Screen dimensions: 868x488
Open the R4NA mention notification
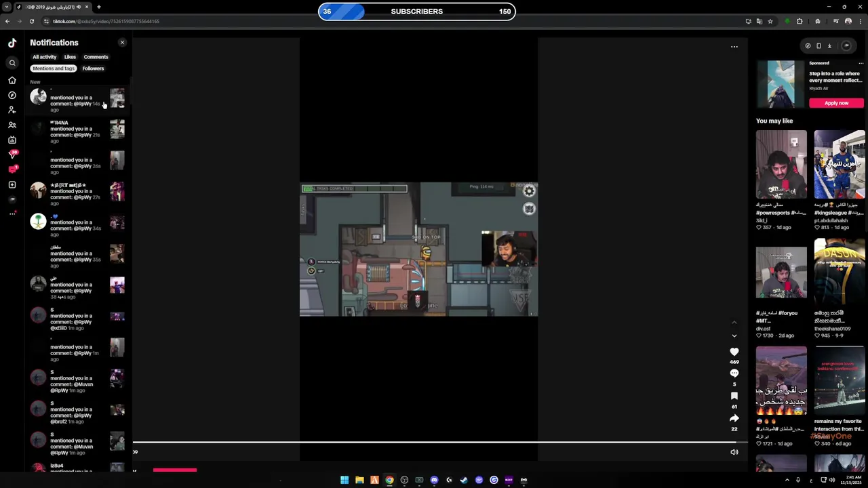(x=77, y=130)
